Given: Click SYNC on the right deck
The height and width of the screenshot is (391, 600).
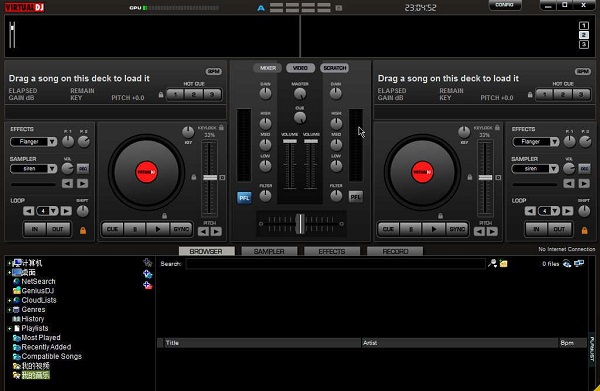Looking at the screenshot, I should (457, 229).
